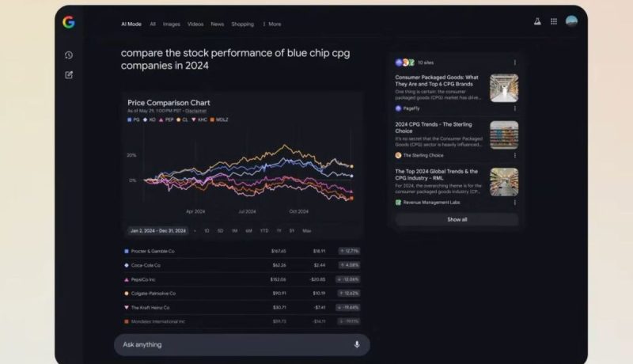
Task: Click the PepsiCo -12.06% change badge
Action: pyautogui.click(x=348, y=279)
